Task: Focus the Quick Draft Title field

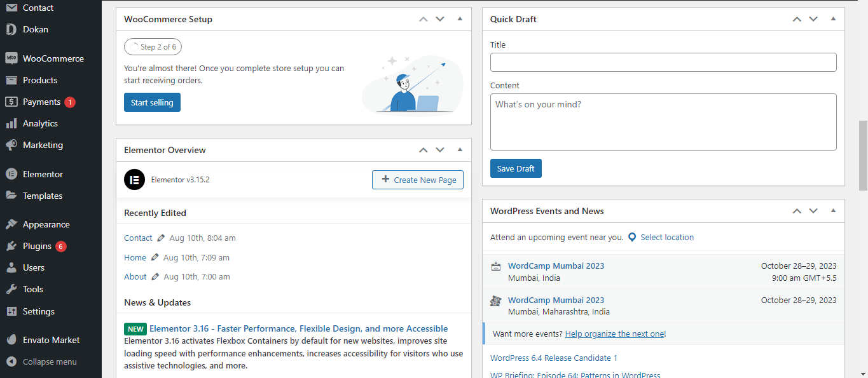Action: click(663, 62)
